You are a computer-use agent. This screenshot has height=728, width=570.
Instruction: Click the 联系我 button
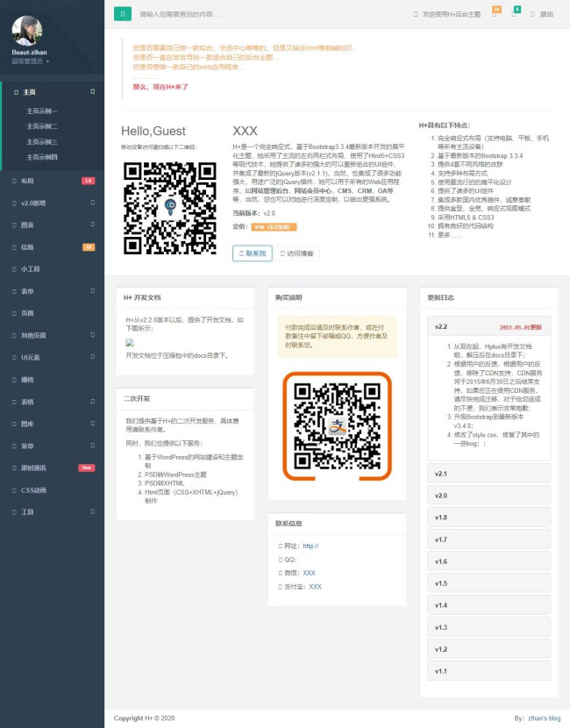click(253, 253)
